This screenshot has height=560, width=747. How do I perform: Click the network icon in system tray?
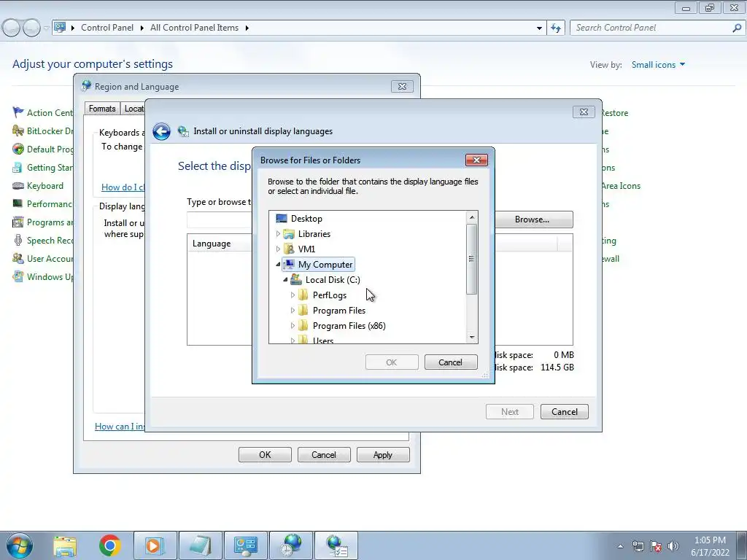(x=638, y=546)
